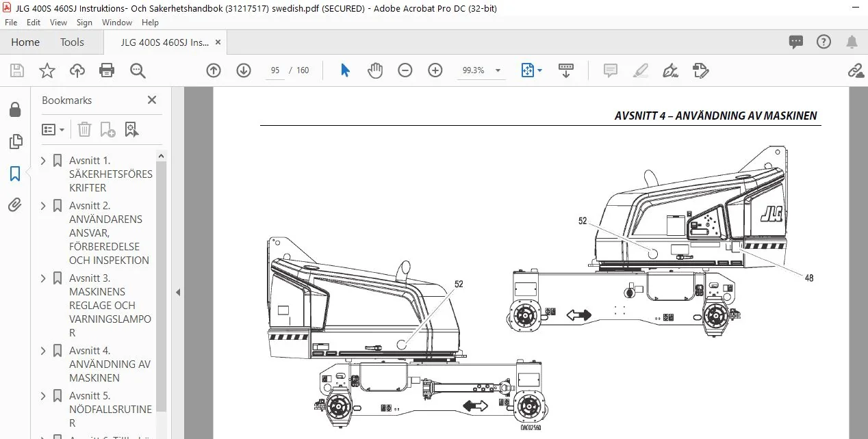Open the notifications bell
The width and height of the screenshot is (868, 439).
pyautogui.click(x=852, y=42)
